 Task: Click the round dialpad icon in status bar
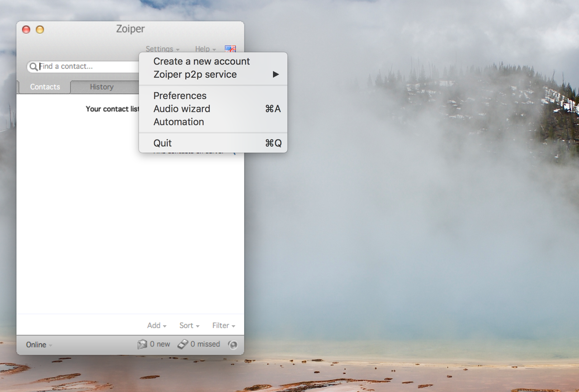pyautogui.click(x=233, y=345)
